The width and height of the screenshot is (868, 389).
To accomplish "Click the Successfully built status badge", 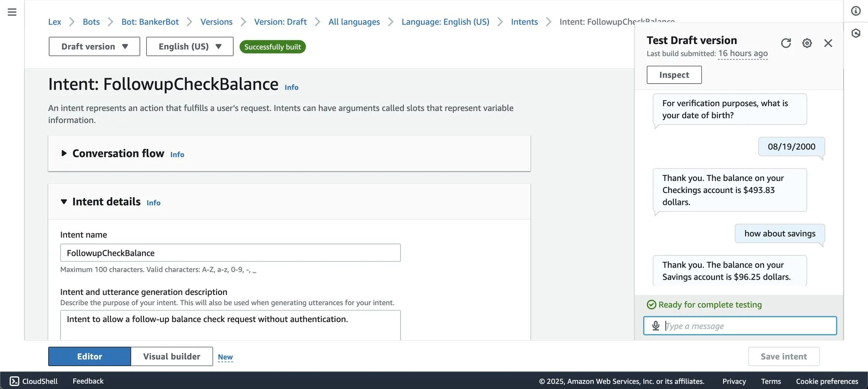I will (273, 47).
